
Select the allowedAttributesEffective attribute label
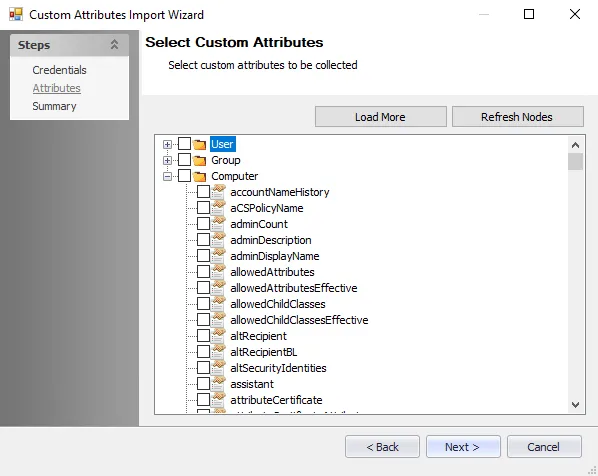click(294, 288)
